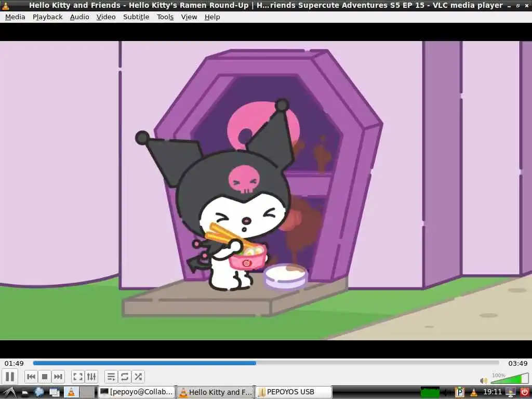The image size is (532, 399).
Task: Click the show desktop windows icon
Action: pos(55,393)
